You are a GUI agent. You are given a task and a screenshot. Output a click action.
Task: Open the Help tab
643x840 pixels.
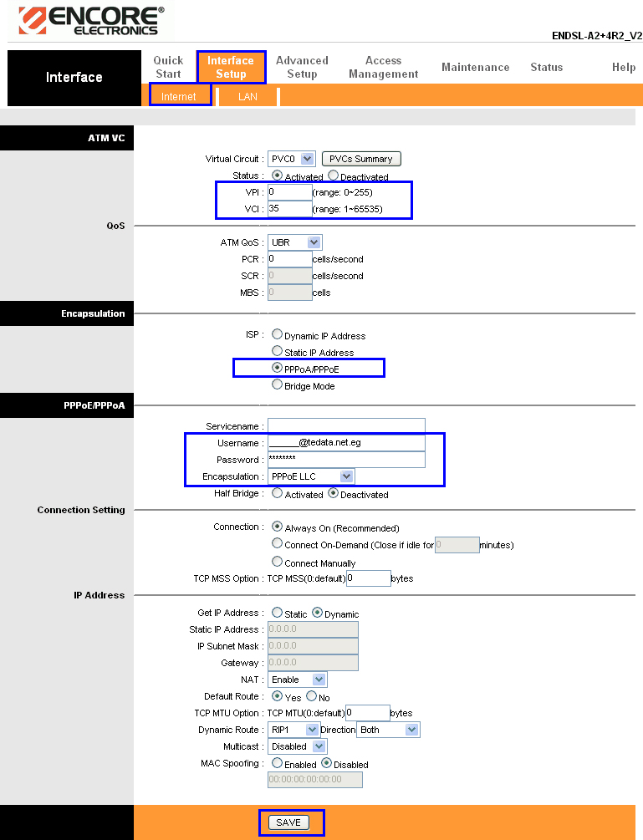pos(624,68)
